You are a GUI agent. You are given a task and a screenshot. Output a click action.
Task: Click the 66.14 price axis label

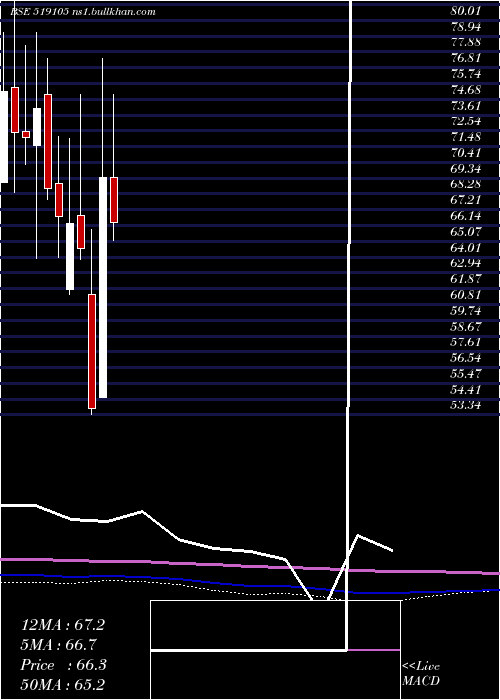point(466,216)
